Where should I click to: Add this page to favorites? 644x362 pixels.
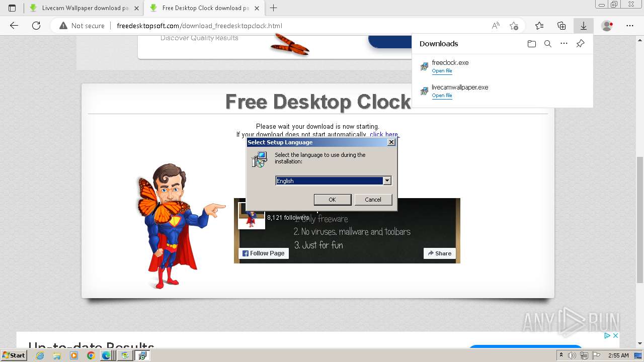click(514, 26)
